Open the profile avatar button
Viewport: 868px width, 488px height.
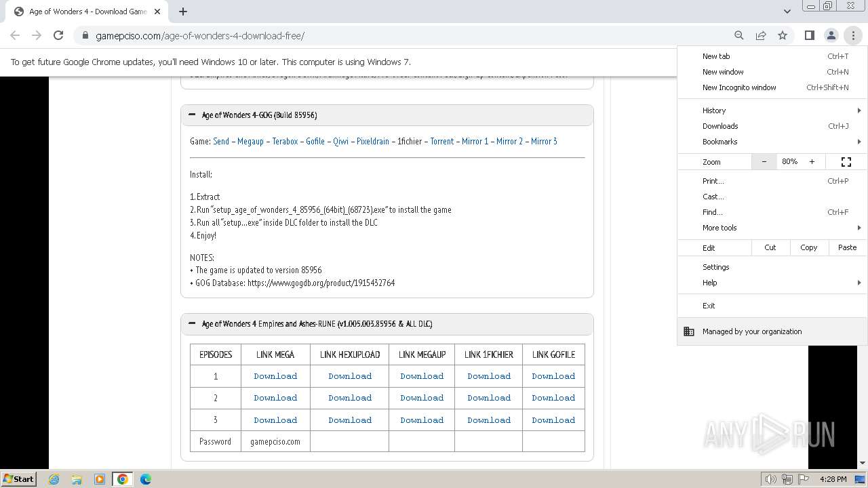click(831, 35)
